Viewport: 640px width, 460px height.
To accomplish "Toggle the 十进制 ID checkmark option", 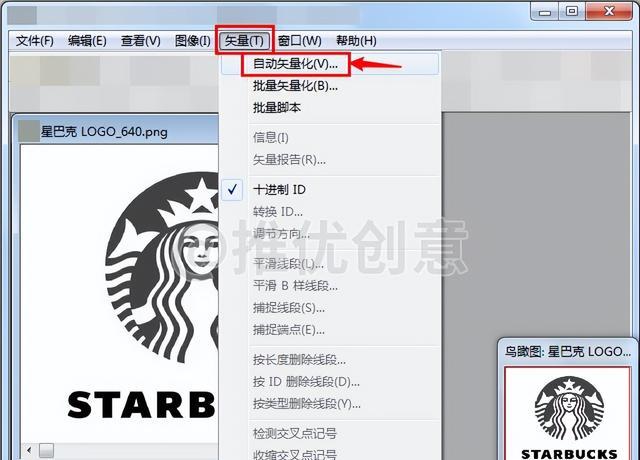I will [x=330, y=190].
